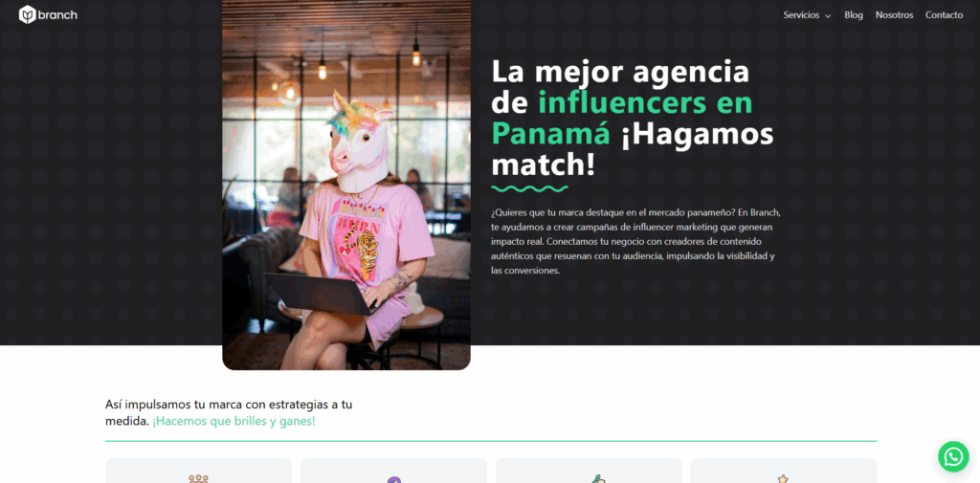
Task: Open the WhatsApp chat bubble
Action: [x=953, y=457]
